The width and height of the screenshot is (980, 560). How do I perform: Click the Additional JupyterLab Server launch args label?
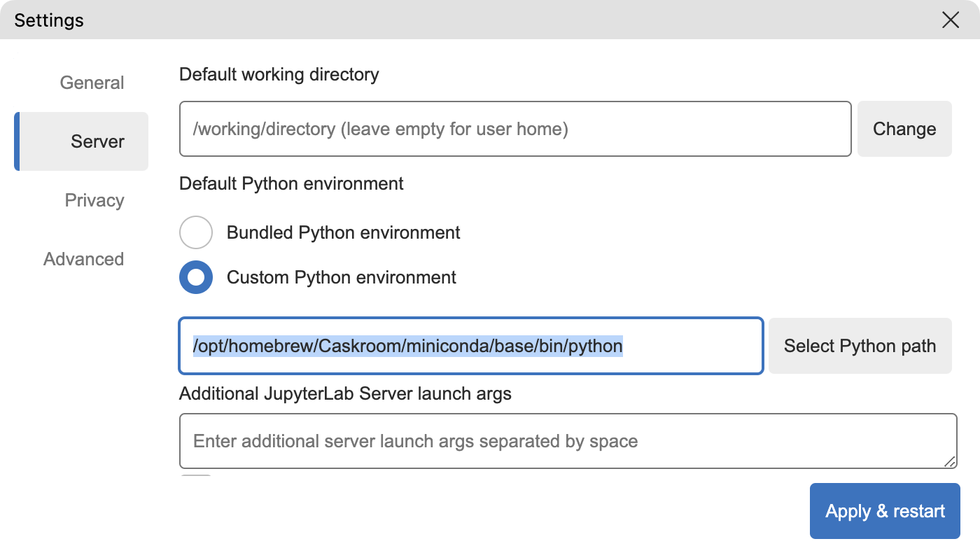(345, 394)
